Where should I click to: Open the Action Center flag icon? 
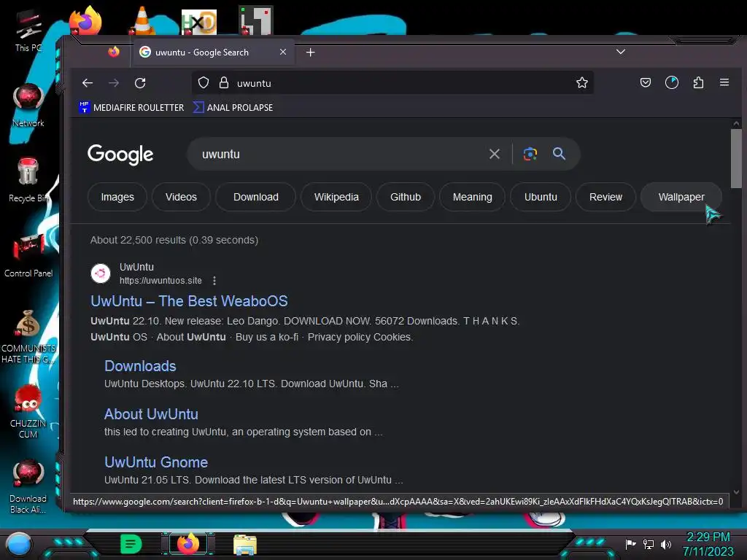pos(631,544)
